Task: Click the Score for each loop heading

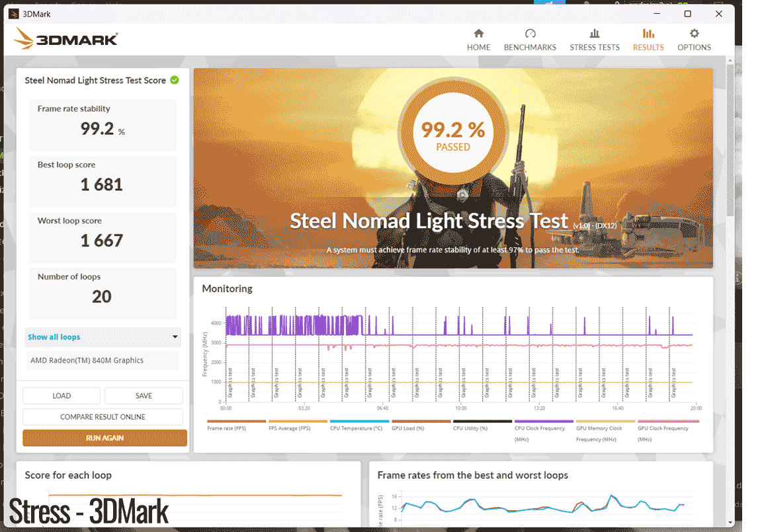Action: [x=68, y=475]
